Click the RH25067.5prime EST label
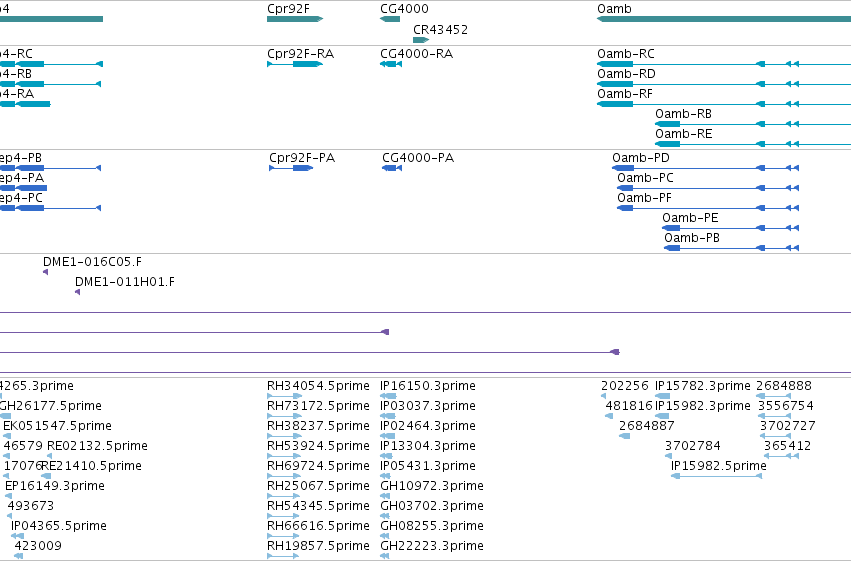The width and height of the screenshot is (851, 561). tap(318, 486)
